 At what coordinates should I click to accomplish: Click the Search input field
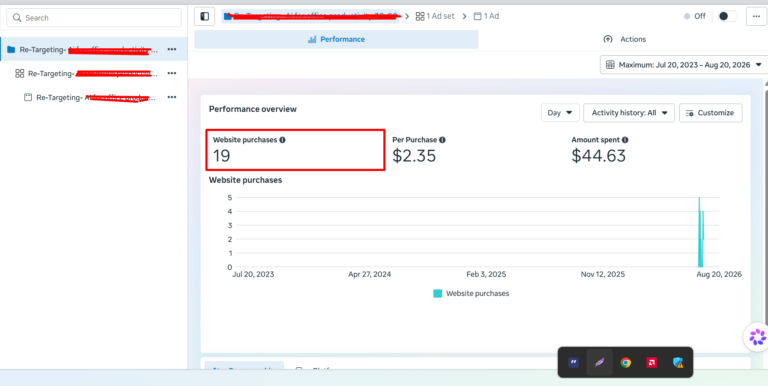click(94, 18)
